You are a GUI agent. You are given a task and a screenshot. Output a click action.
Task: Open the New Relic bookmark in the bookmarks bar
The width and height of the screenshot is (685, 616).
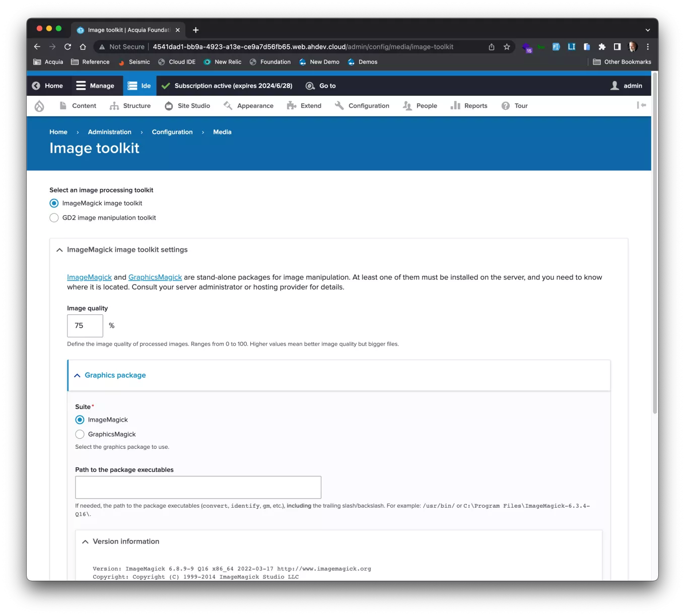pyautogui.click(x=222, y=61)
